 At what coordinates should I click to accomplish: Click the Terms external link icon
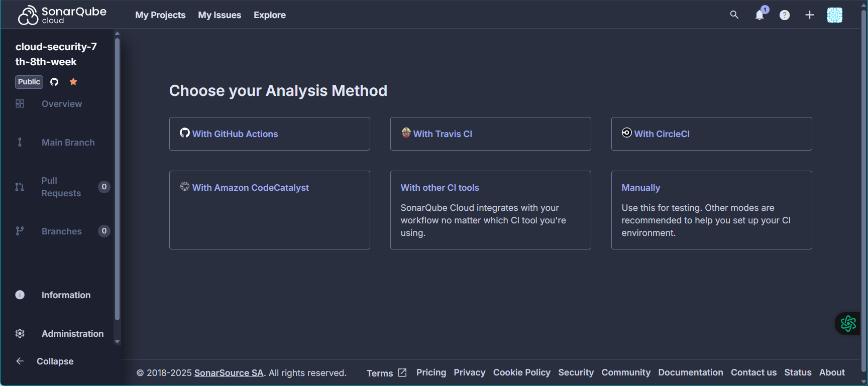(x=402, y=372)
